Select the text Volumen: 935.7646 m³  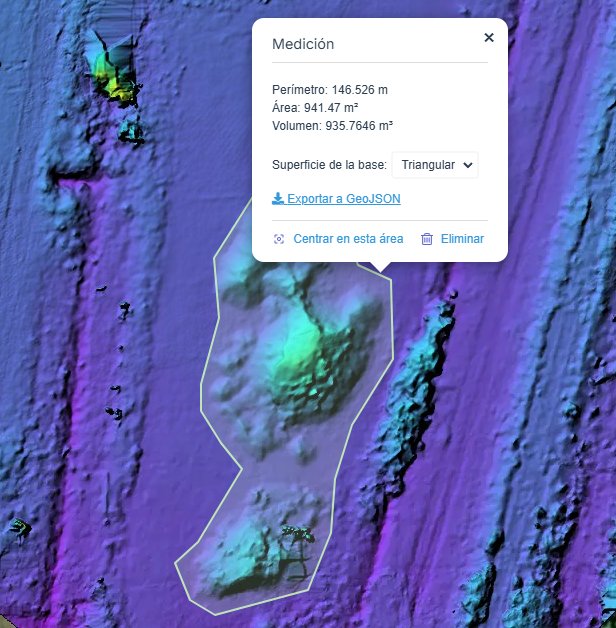tap(332, 126)
